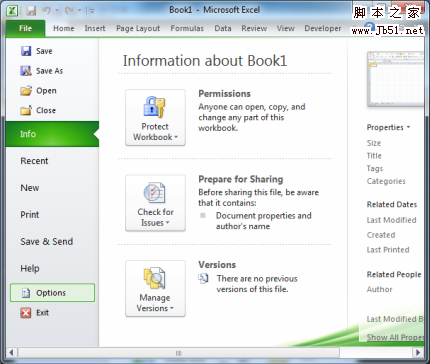The image size is (430, 364).
Task: Click the Categories property label
Action: pos(386,181)
